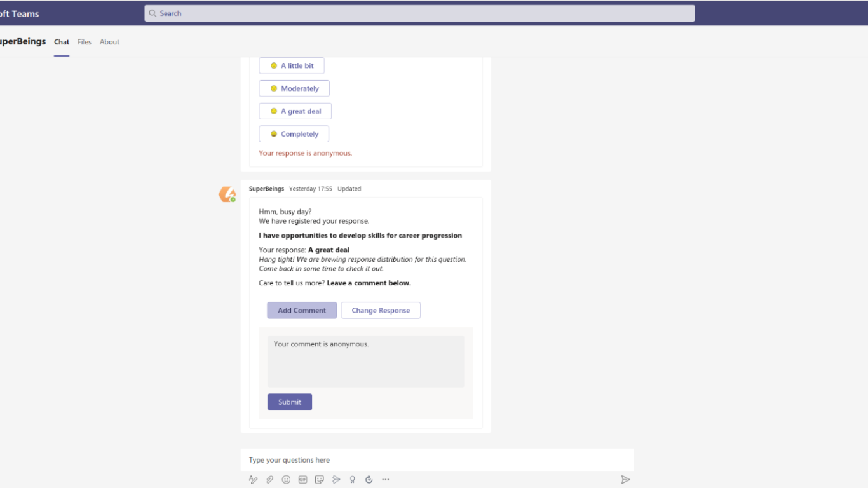Submit the anonymous comment
This screenshot has height=488, width=868.
click(x=290, y=402)
